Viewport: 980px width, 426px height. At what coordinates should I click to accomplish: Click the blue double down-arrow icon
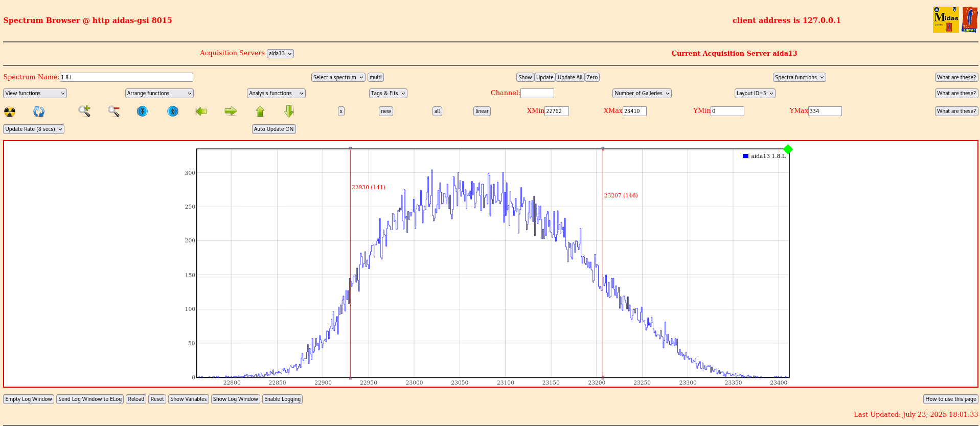[x=143, y=111]
